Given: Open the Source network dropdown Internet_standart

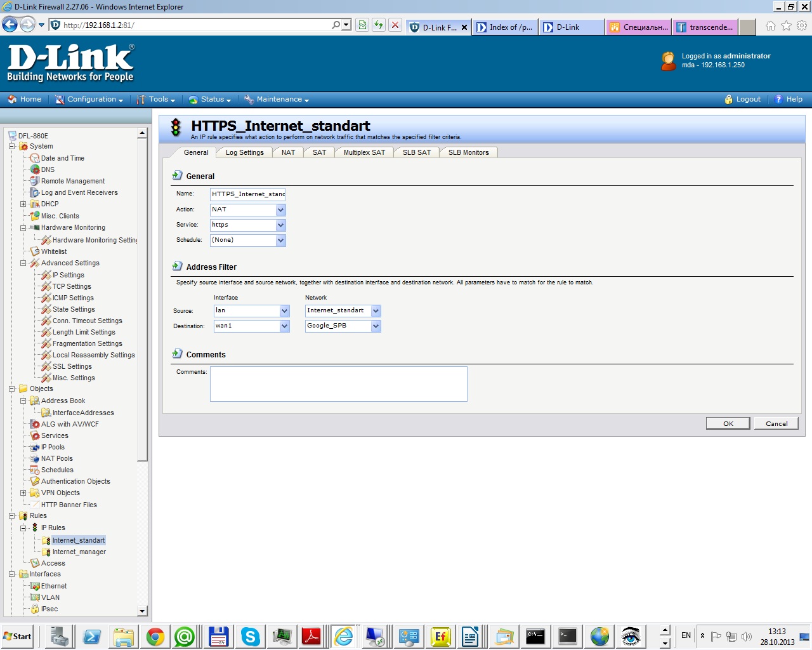Looking at the screenshot, I should pyautogui.click(x=343, y=310).
